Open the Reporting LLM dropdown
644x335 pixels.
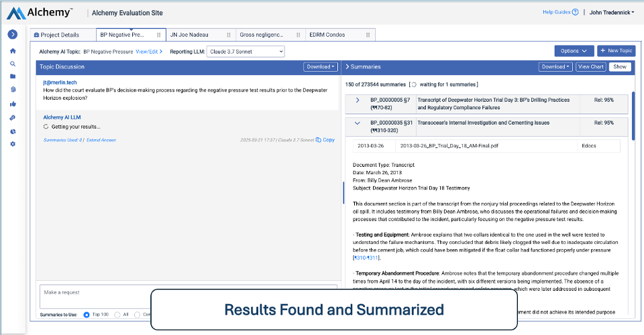pyautogui.click(x=246, y=51)
